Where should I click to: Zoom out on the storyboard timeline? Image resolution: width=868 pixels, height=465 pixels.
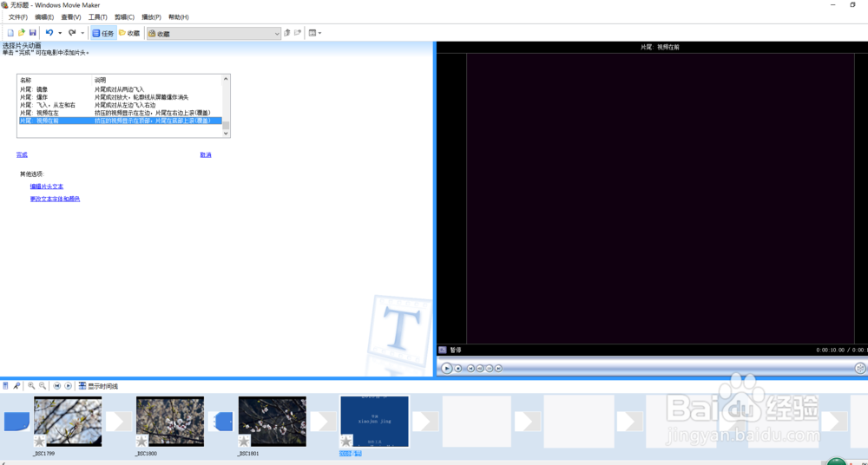[x=42, y=386]
